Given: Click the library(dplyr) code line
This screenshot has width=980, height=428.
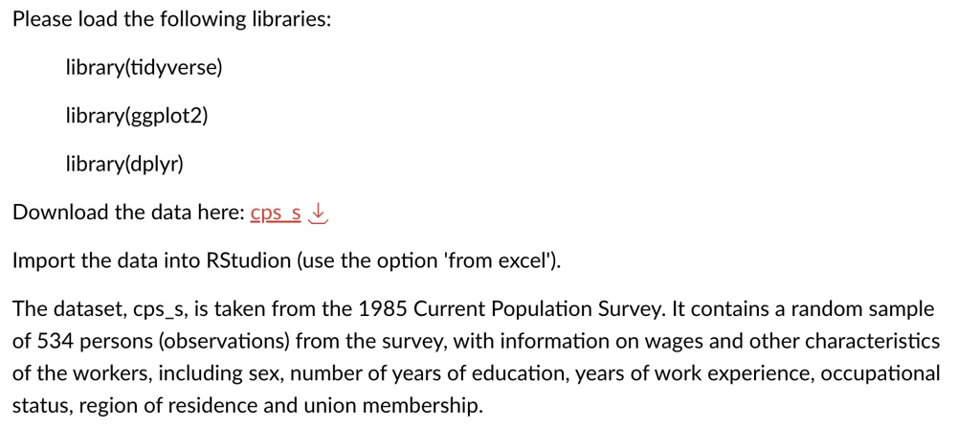Looking at the screenshot, I should pos(124,166).
